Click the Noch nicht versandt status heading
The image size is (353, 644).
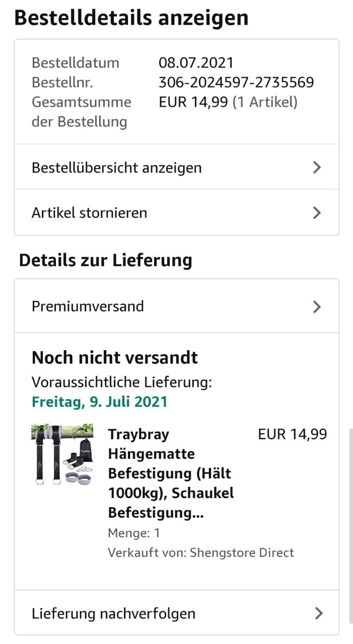(115, 358)
